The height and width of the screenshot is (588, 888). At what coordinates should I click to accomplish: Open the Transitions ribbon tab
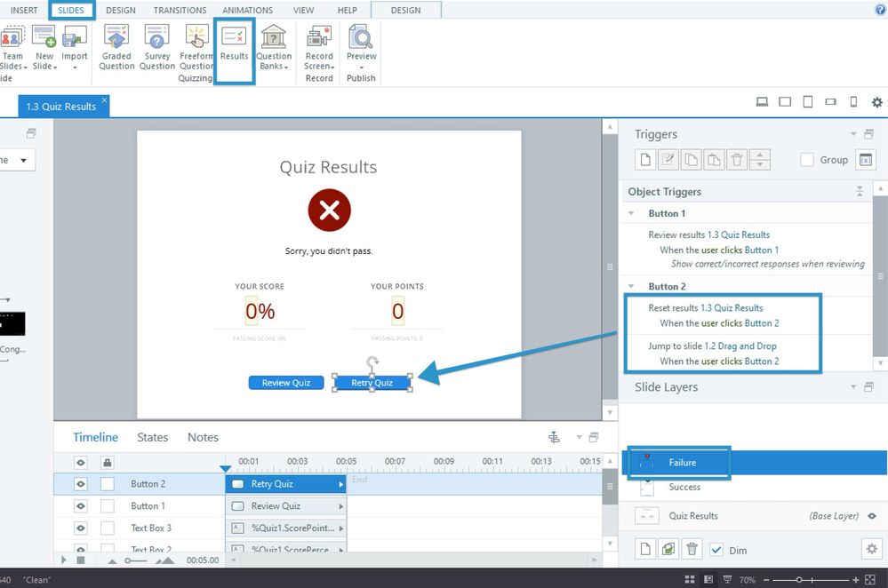coord(180,11)
